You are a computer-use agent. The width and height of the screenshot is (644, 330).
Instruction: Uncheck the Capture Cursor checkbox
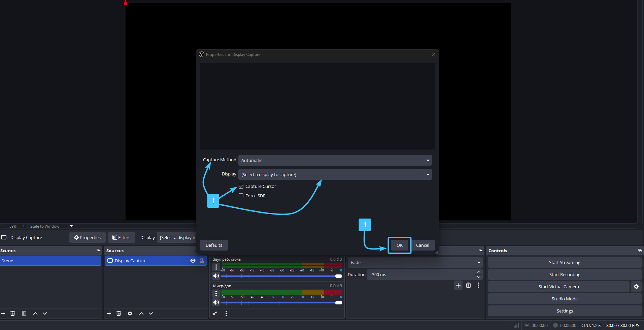(x=241, y=186)
